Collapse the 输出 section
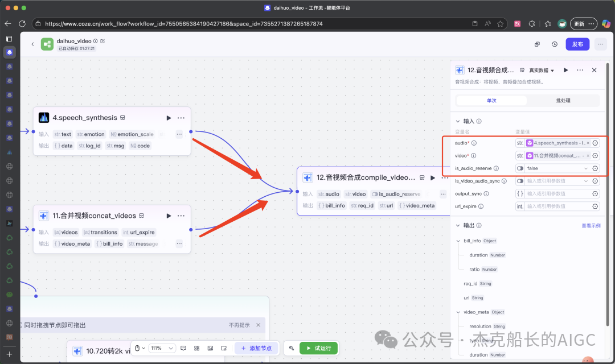 coord(458,225)
